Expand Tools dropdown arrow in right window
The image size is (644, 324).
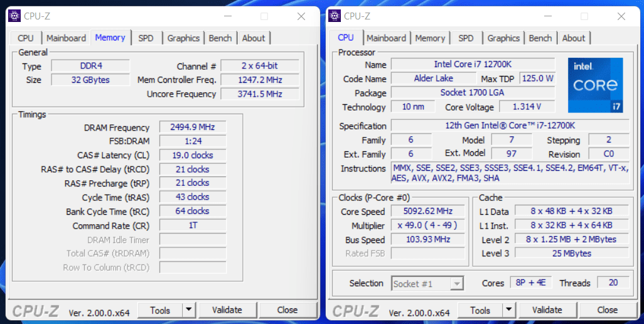click(x=509, y=310)
